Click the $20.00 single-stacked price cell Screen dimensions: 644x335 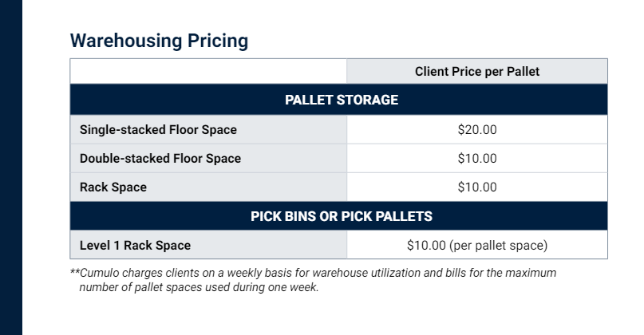(477, 130)
